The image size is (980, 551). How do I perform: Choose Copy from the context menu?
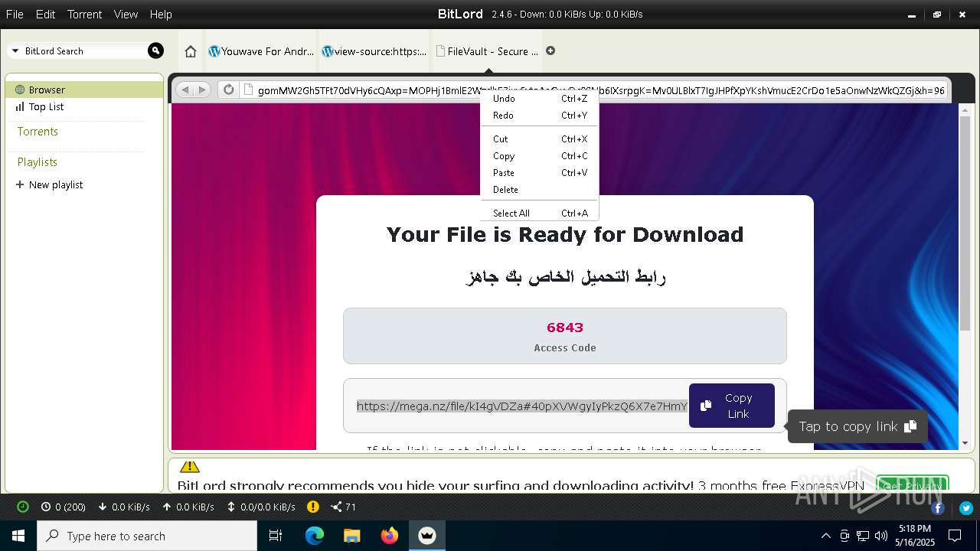[540, 156]
